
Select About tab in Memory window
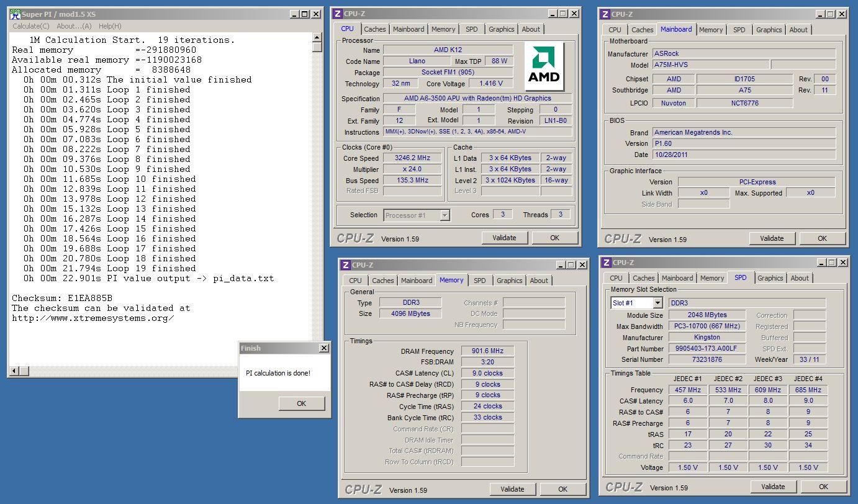coord(539,281)
